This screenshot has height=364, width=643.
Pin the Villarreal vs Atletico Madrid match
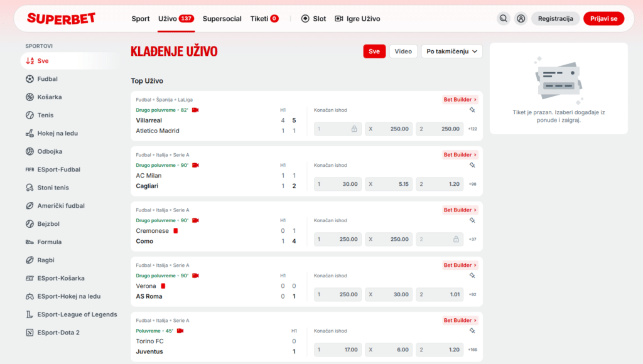(x=472, y=110)
